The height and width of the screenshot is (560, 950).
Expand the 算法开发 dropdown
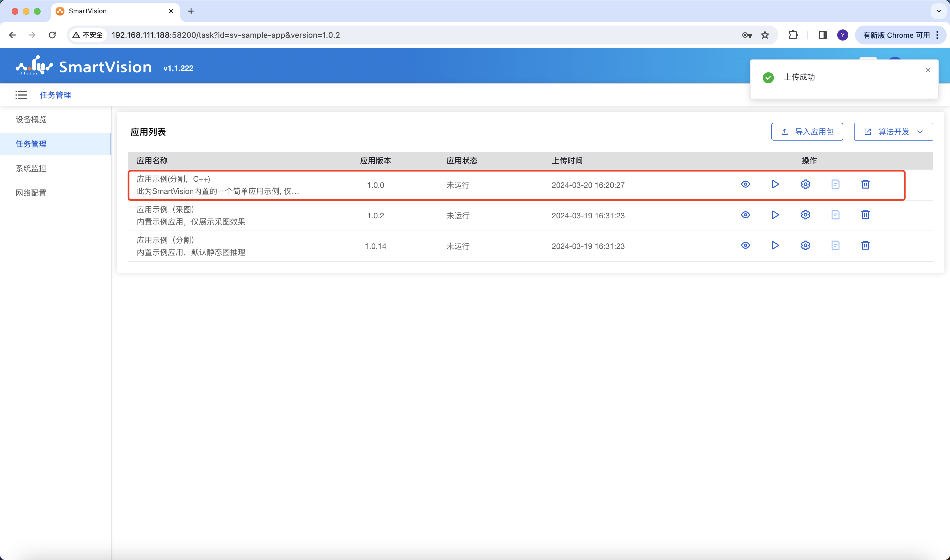coord(893,132)
